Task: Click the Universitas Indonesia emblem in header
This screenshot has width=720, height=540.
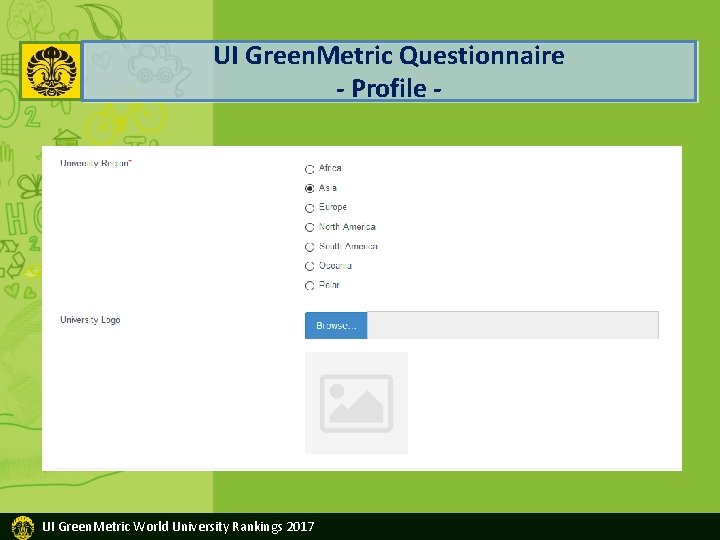Action: coord(51,71)
